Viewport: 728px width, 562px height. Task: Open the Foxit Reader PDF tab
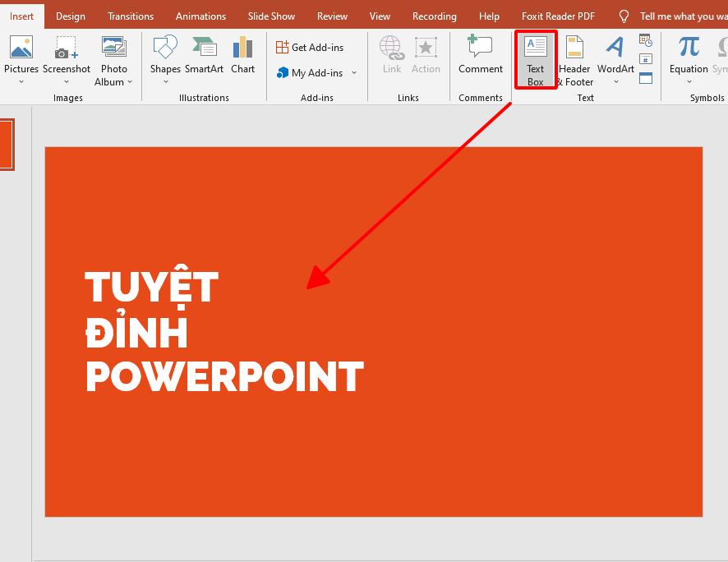[x=558, y=16]
